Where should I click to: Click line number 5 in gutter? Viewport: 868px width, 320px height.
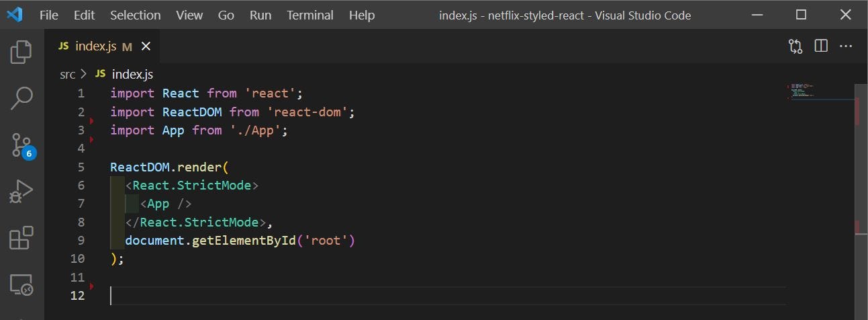81,167
